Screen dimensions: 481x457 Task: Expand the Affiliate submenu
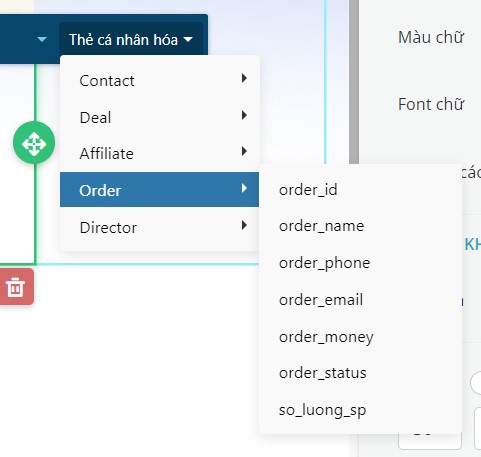click(159, 154)
